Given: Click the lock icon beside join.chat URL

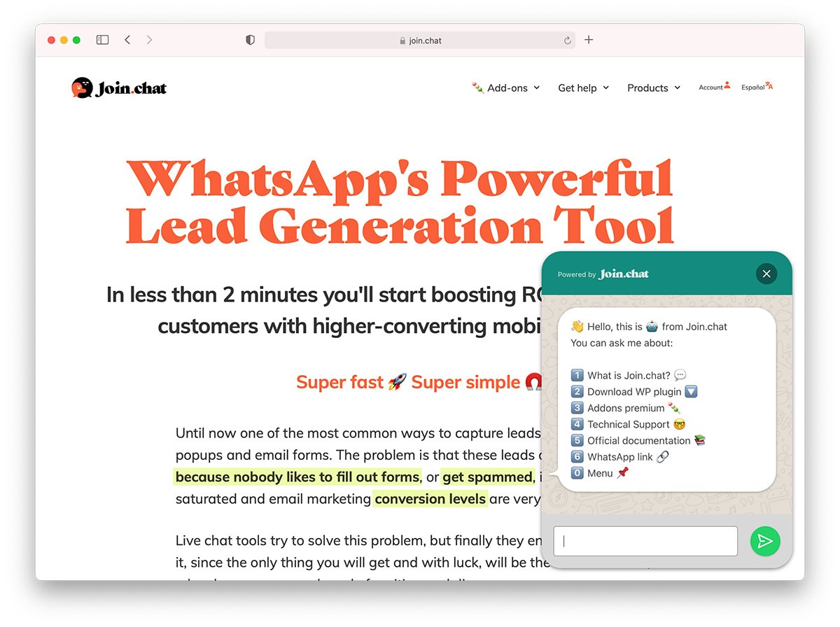Looking at the screenshot, I should [402, 41].
